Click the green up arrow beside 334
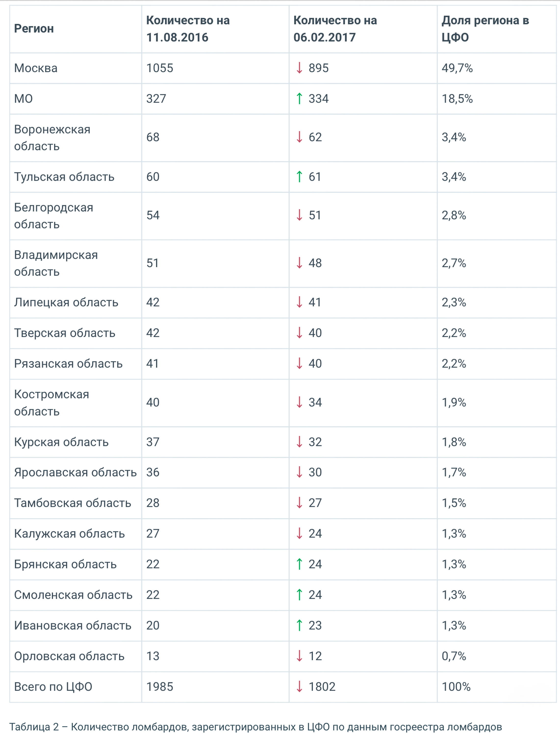Viewport: 560px width, 736px height. (299, 99)
